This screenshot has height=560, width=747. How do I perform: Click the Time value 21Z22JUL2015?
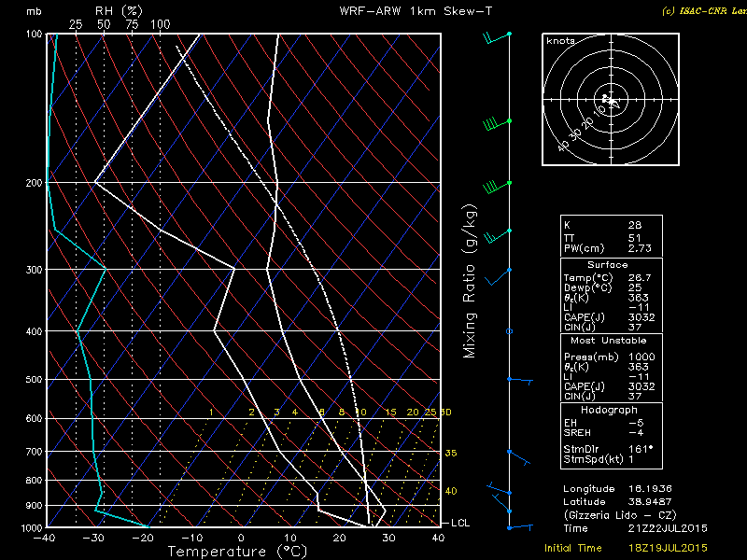(x=668, y=528)
